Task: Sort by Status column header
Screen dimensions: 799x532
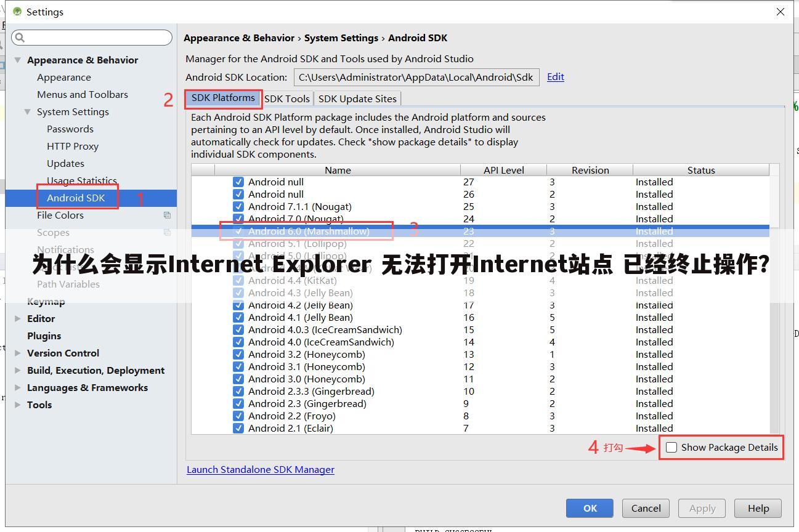Action: (x=701, y=170)
